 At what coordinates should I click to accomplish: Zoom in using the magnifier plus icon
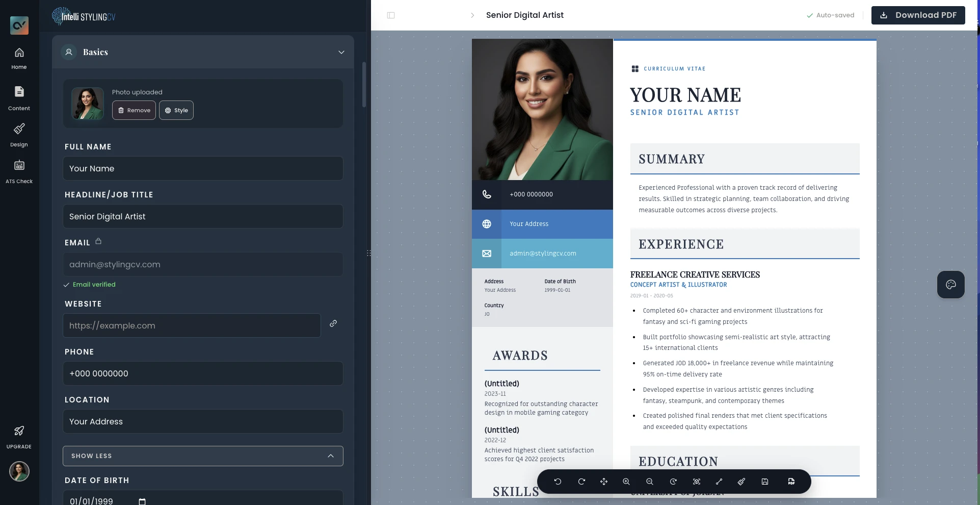click(626, 482)
